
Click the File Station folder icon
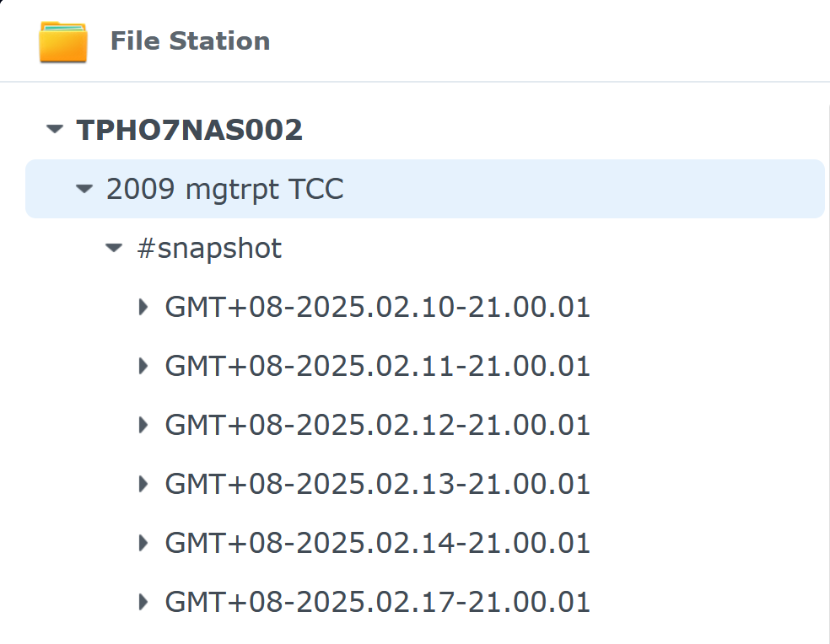63,41
